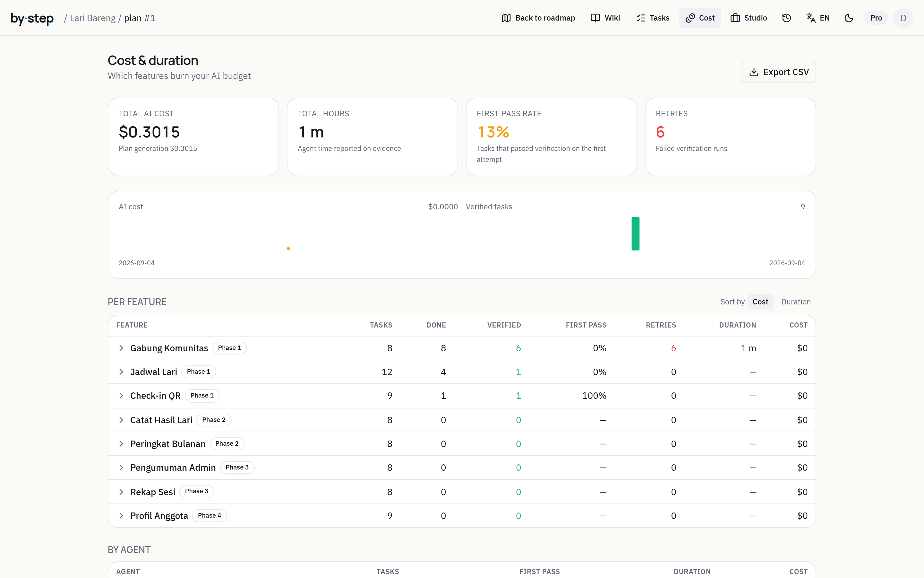The image size is (924, 578).
Task: Sort features by Cost
Action: point(760,302)
